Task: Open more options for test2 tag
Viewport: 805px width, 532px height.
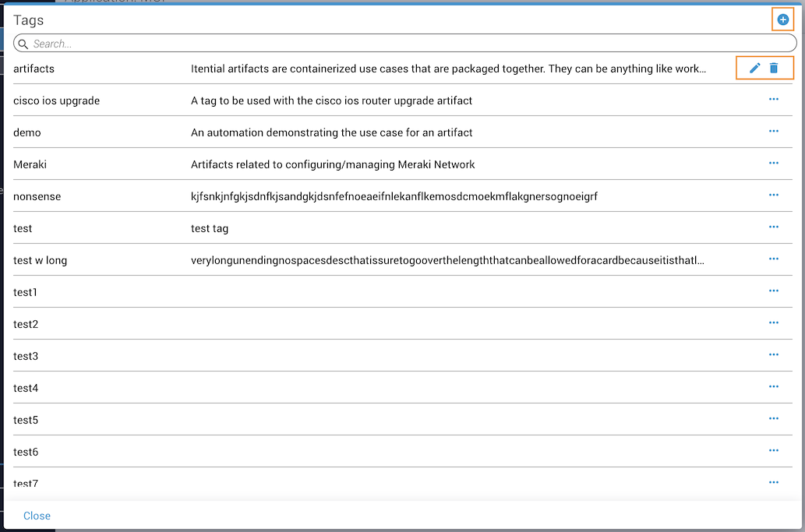Action: [774, 322]
